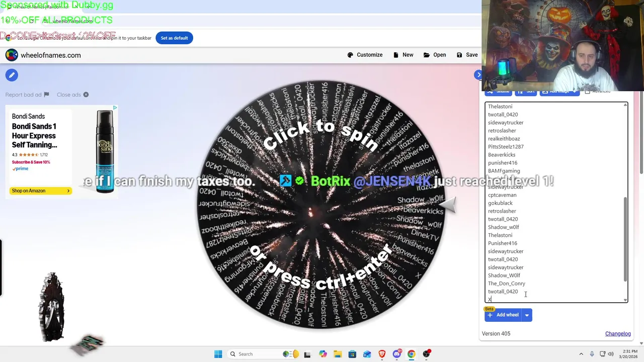The height and width of the screenshot is (362, 644).
Task: Click the The_Don_Conry entry
Action: (506, 284)
